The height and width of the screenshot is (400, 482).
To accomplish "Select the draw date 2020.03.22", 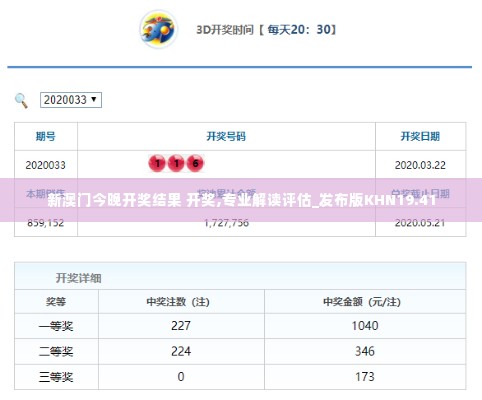I will point(420,165).
